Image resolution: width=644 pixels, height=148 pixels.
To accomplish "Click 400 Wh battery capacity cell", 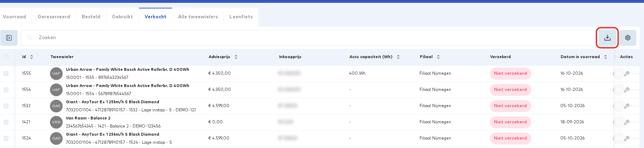I will click(357, 73).
